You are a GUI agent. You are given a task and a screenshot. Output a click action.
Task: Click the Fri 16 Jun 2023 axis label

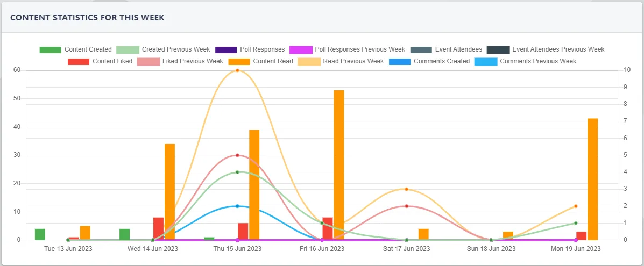(322, 249)
